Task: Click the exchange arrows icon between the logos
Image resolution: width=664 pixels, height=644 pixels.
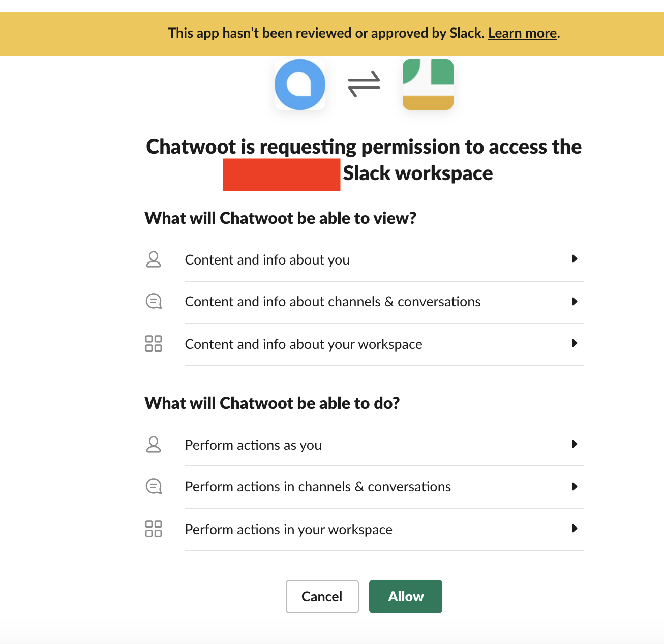Action: click(x=364, y=84)
